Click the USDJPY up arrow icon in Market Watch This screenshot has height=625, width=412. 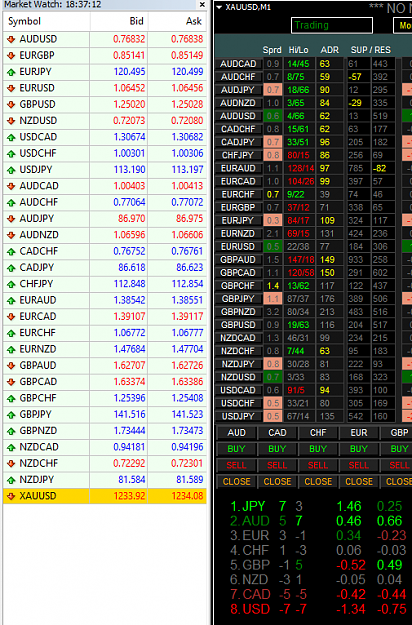pos(11,170)
